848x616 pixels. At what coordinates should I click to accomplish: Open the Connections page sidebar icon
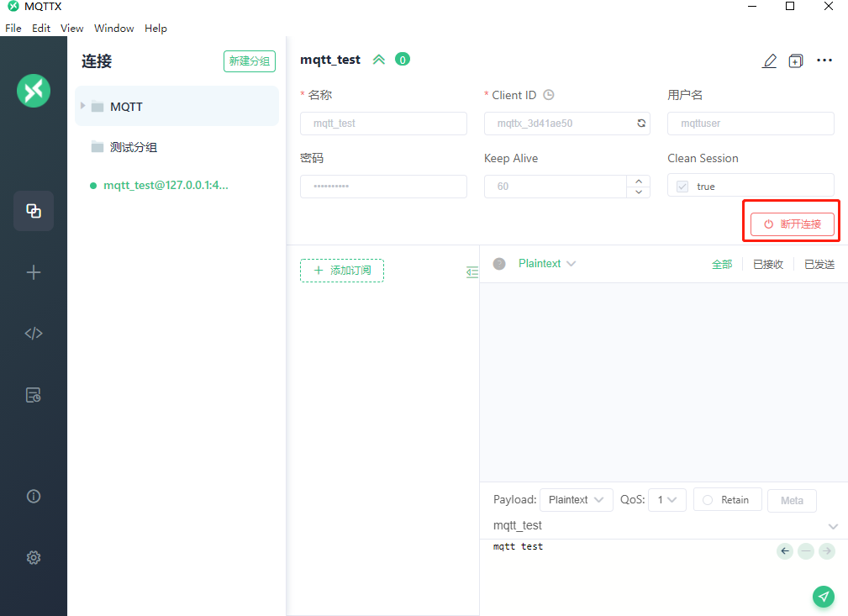(x=34, y=211)
